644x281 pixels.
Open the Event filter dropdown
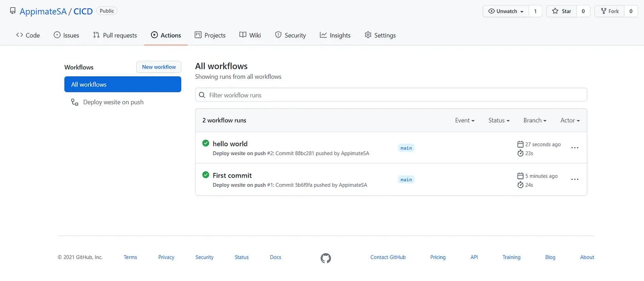pyautogui.click(x=465, y=120)
